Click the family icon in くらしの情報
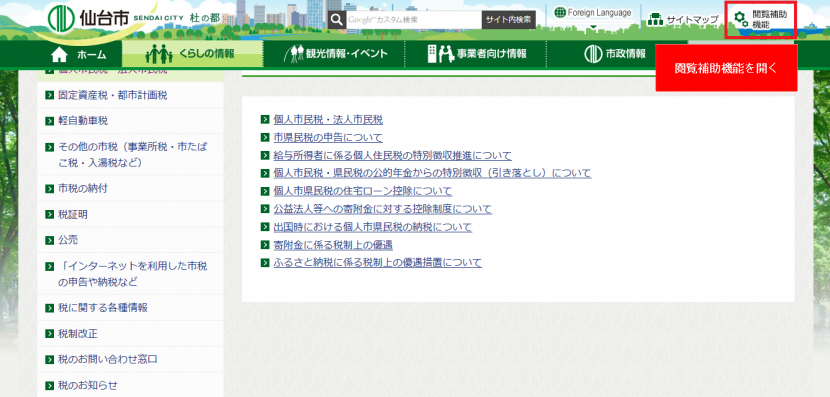This screenshot has width=830, height=397. pos(159,54)
